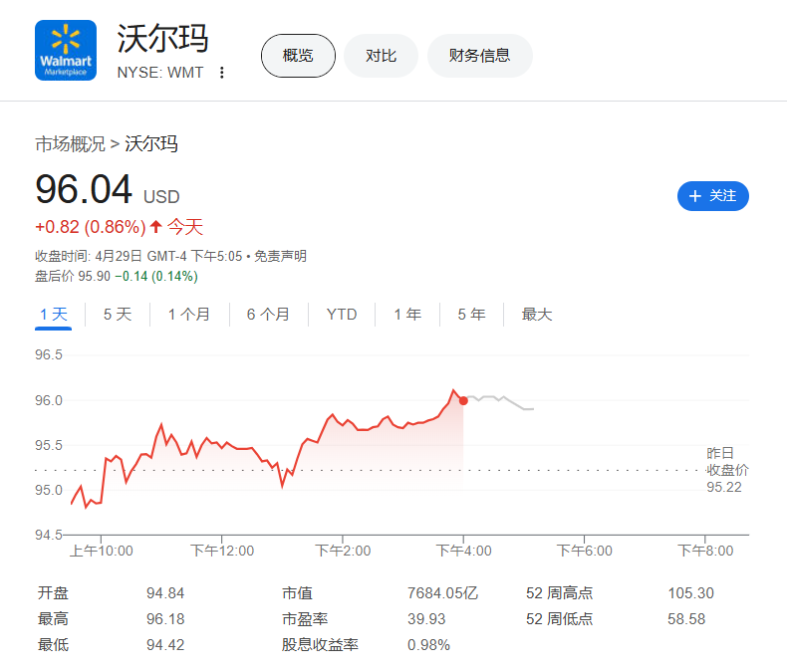Open the 免责声明 disclaimer link

tap(281, 256)
